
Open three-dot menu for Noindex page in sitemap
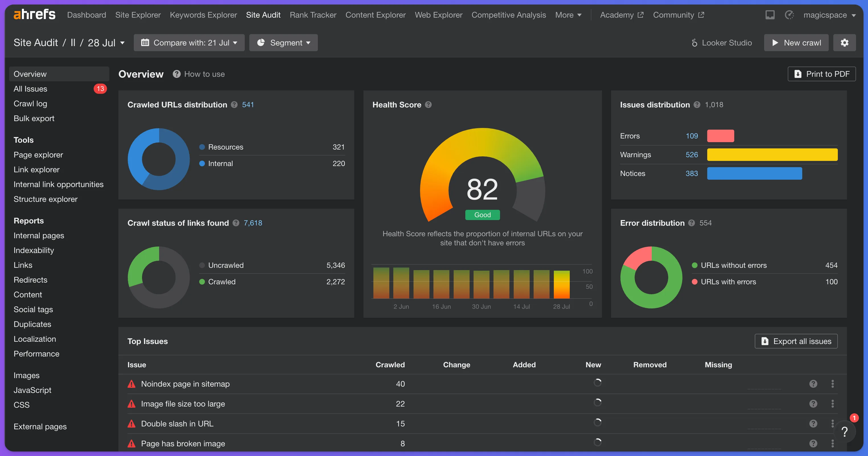click(x=833, y=384)
